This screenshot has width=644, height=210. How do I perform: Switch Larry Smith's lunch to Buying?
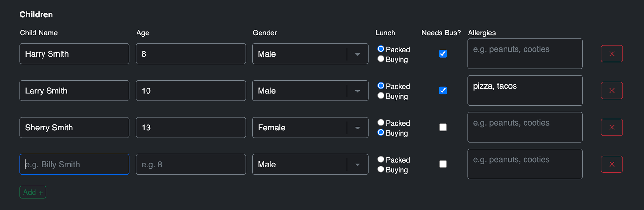pos(381,96)
